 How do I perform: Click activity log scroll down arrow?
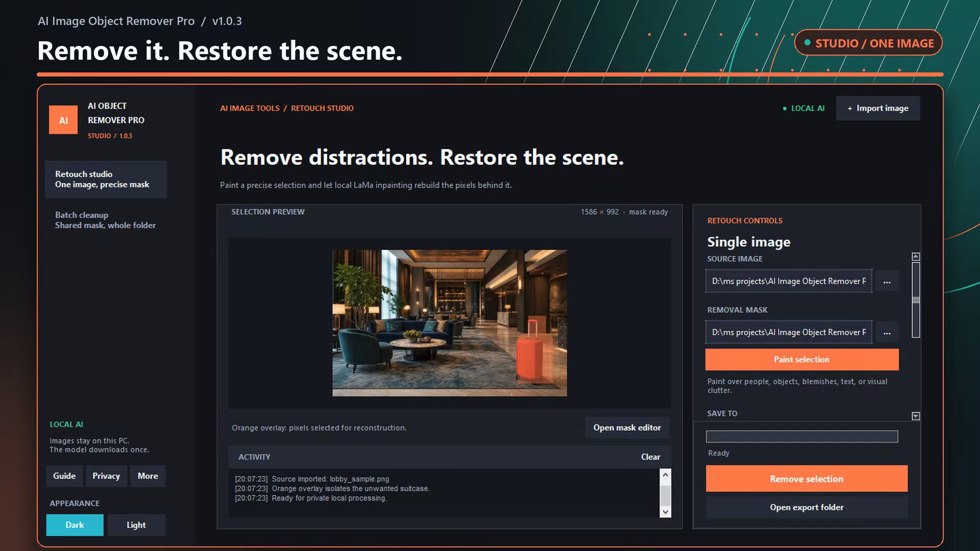click(665, 512)
